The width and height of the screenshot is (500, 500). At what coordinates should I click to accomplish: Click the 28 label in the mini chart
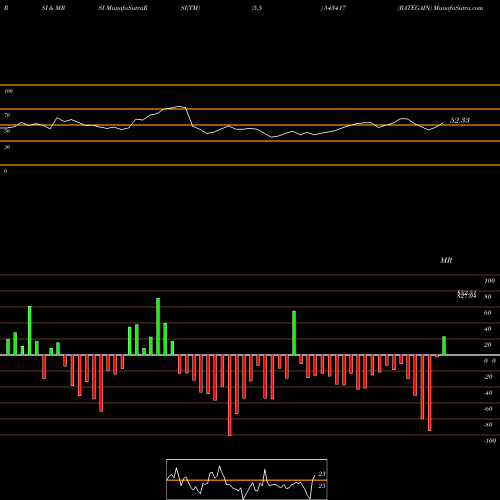click(322, 474)
